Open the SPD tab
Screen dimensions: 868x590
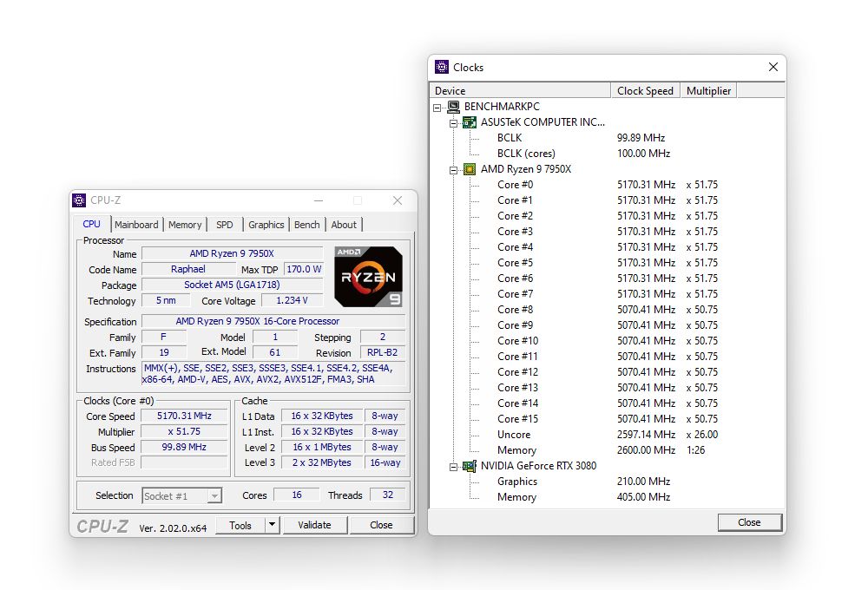point(224,225)
